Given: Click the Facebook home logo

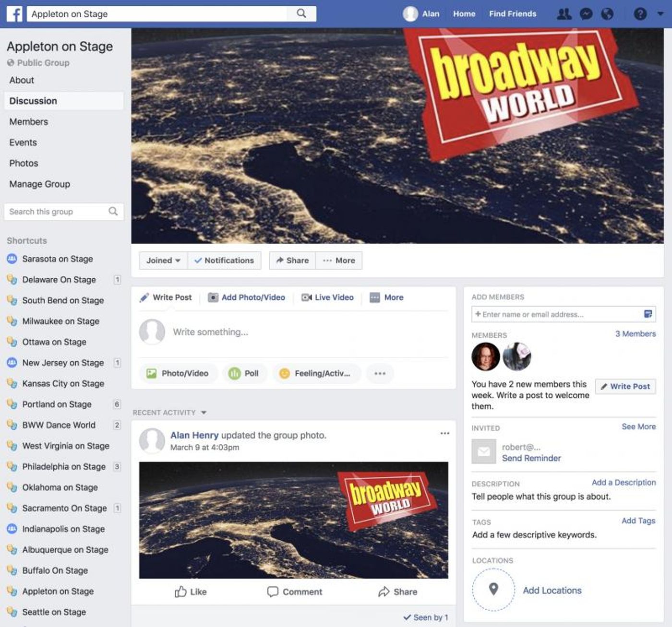Looking at the screenshot, I should pyautogui.click(x=15, y=14).
